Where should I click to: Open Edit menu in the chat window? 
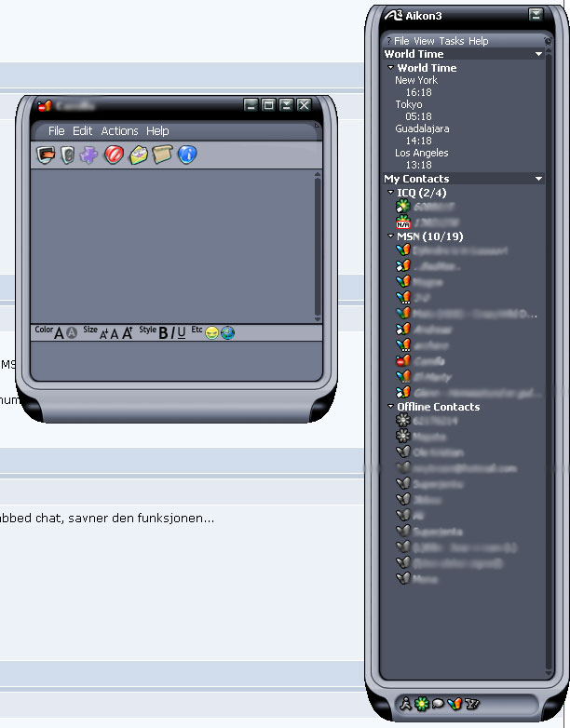tap(82, 131)
